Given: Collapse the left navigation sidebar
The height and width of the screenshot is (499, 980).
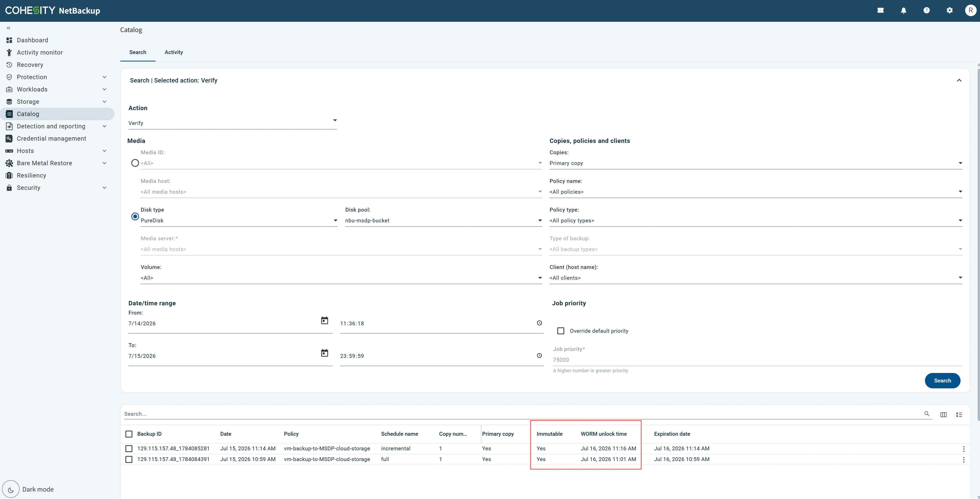Looking at the screenshot, I should point(8,28).
